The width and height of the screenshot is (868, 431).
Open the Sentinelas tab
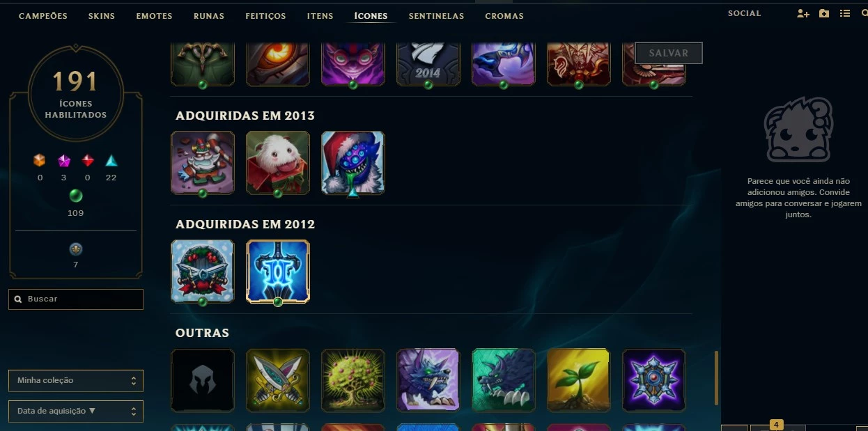click(x=436, y=16)
